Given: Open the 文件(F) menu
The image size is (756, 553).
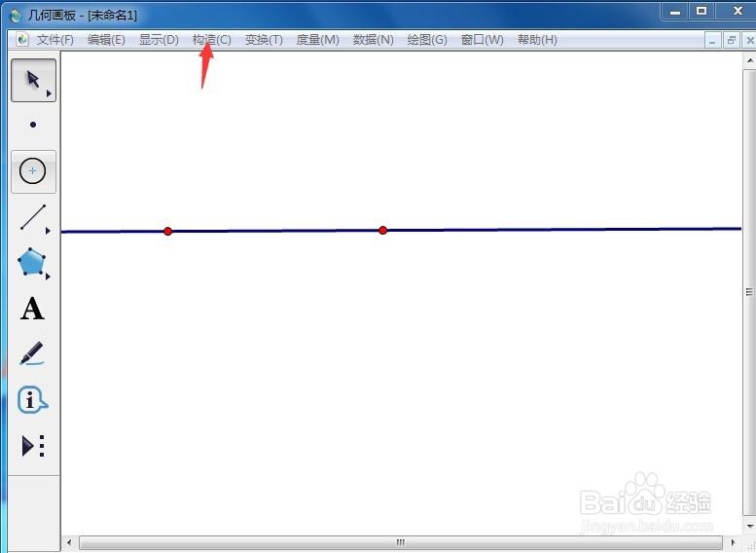Looking at the screenshot, I should pyautogui.click(x=54, y=40).
